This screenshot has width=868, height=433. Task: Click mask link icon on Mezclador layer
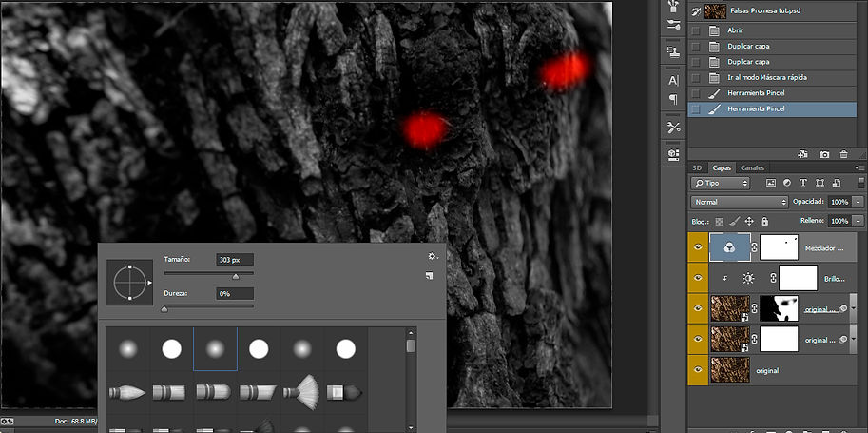coord(755,247)
